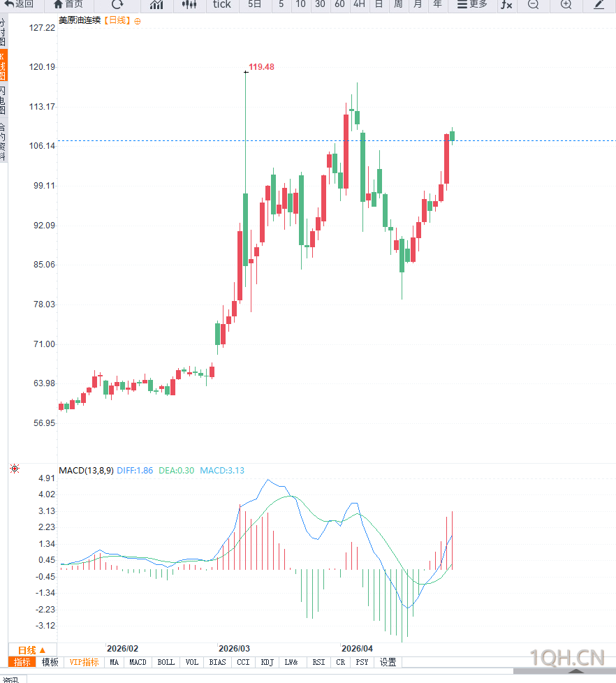616x683 pixels.
Task: Click the DEA:0.30 value
Action: click(x=177, y=471)
